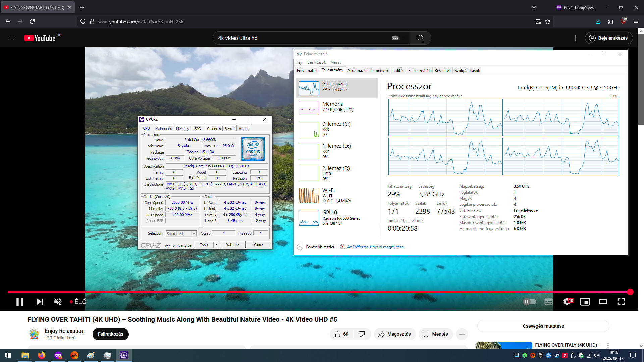644x362 pixels.
Task: Enable theater mode view
Action: click(603, 302)
